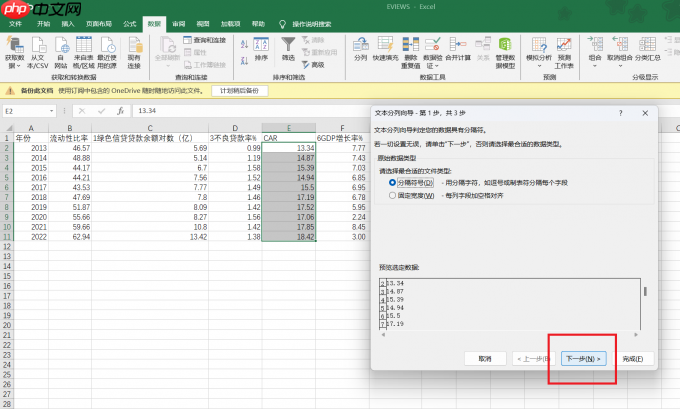Click the yellow bar warning icon

point(10,91)
